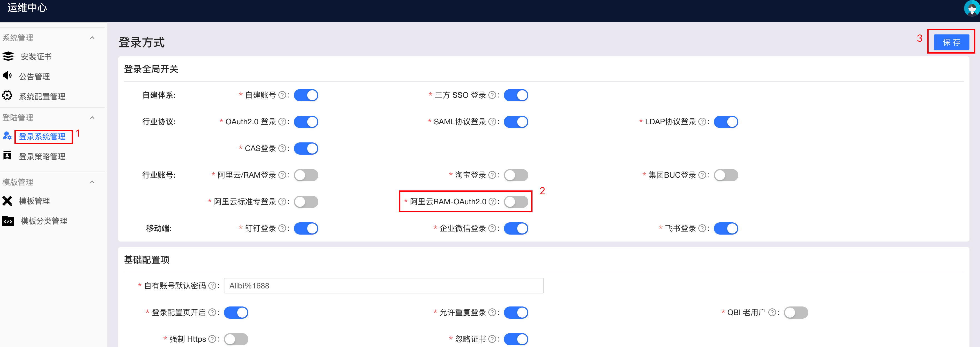Toggle the 三方 SSO 登录 switch
980x347 pixels.
[x=516, y=95]
